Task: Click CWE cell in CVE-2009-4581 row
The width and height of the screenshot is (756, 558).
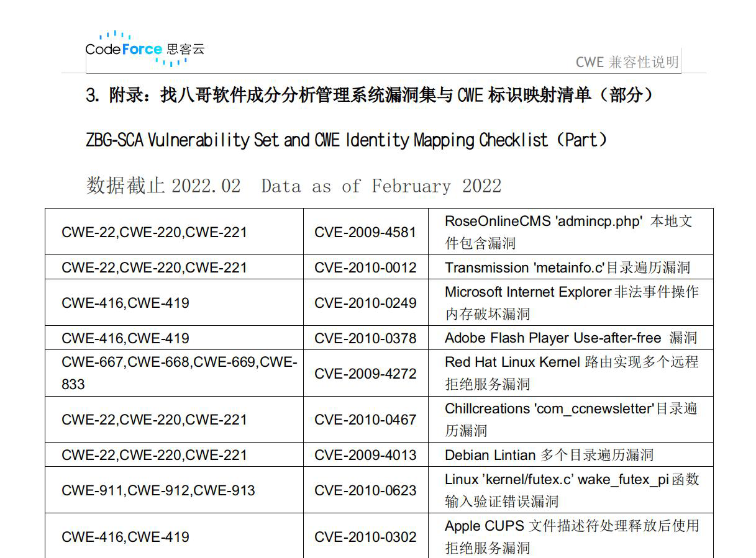Action: pos(174,232)
